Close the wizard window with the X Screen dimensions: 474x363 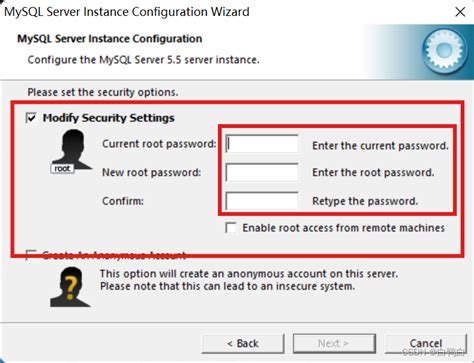460,12
